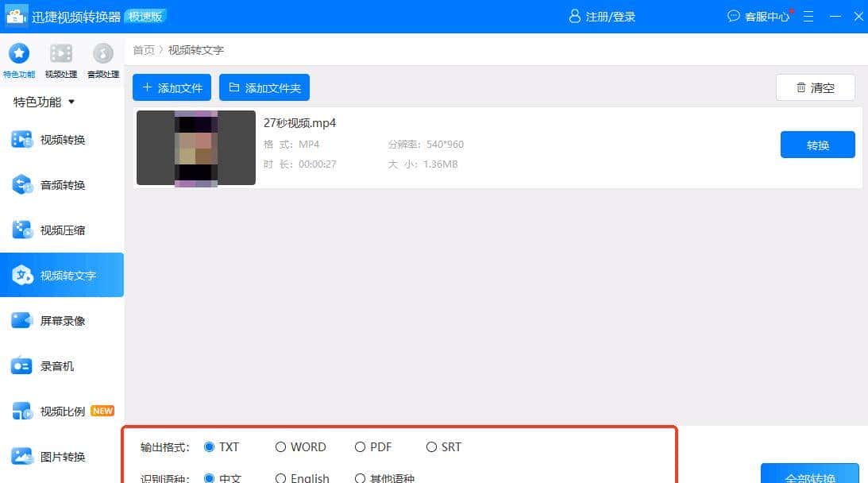Open the 录音机 recorder tool
Viewport: 868px width, 483px height.
[63, 365]
